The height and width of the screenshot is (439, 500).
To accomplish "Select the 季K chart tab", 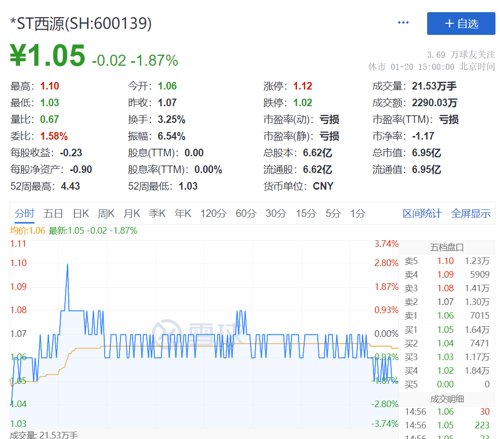I will [157, 213].
